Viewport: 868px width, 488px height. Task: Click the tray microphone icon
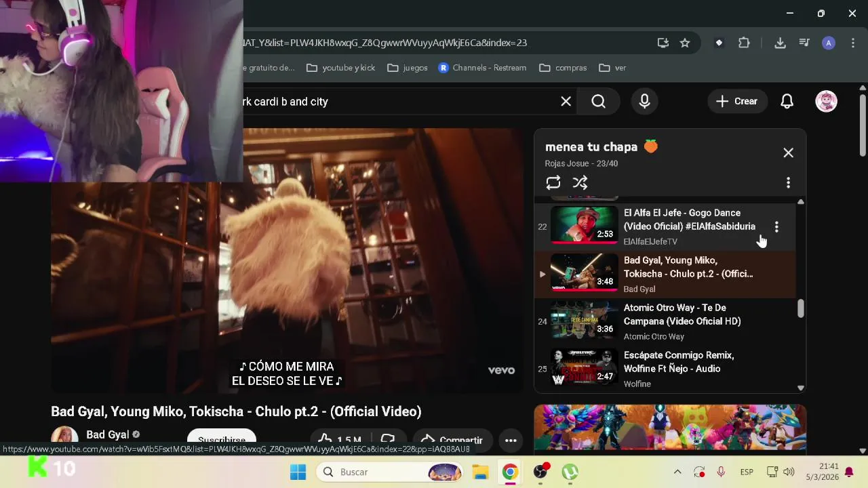(x=721, y=472)
